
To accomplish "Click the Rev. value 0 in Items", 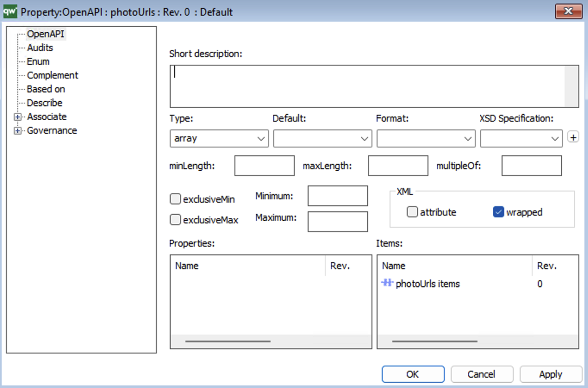I will (x=540, y=284).
